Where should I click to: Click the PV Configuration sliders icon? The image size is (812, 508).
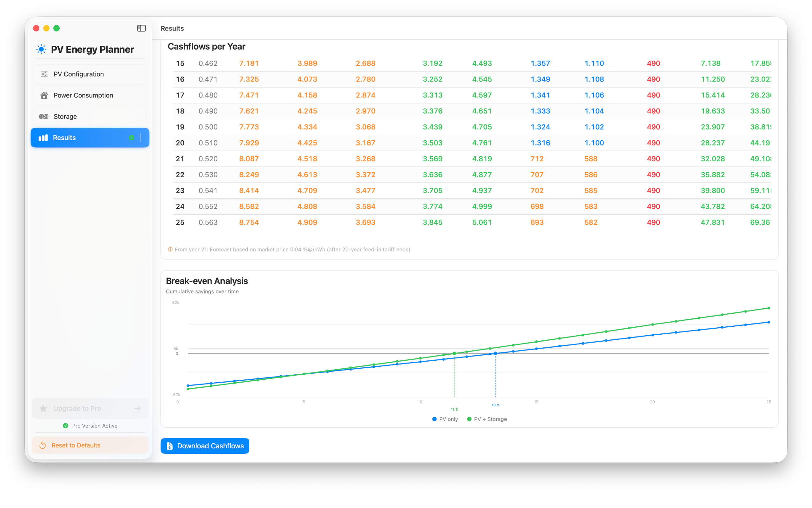[x=44, y=74]
